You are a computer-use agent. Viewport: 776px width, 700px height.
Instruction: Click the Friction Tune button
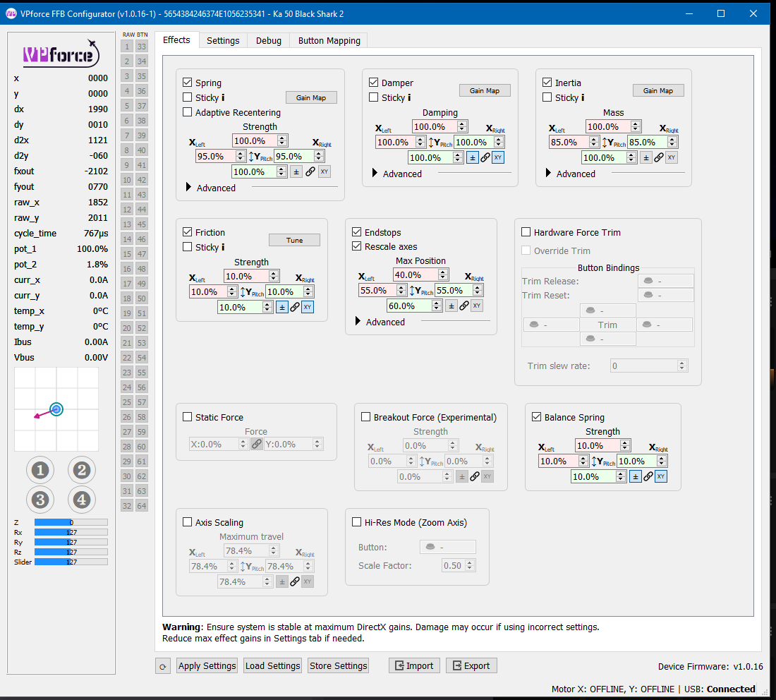(x=294, y=240)
